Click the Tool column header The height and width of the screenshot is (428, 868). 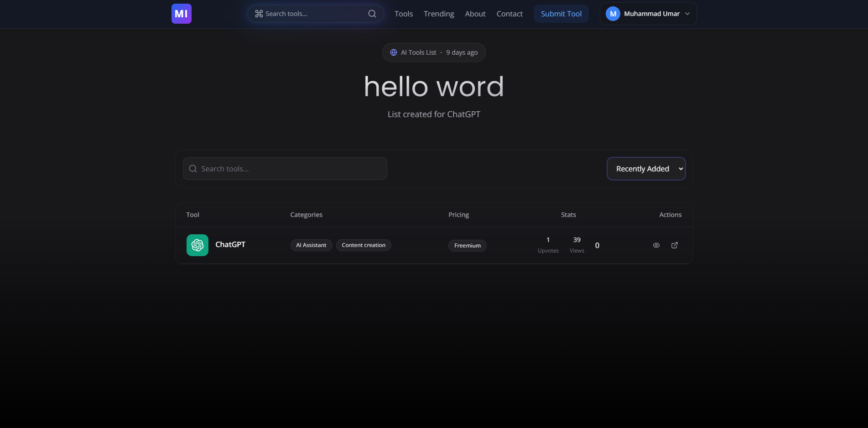coord(192,215)
